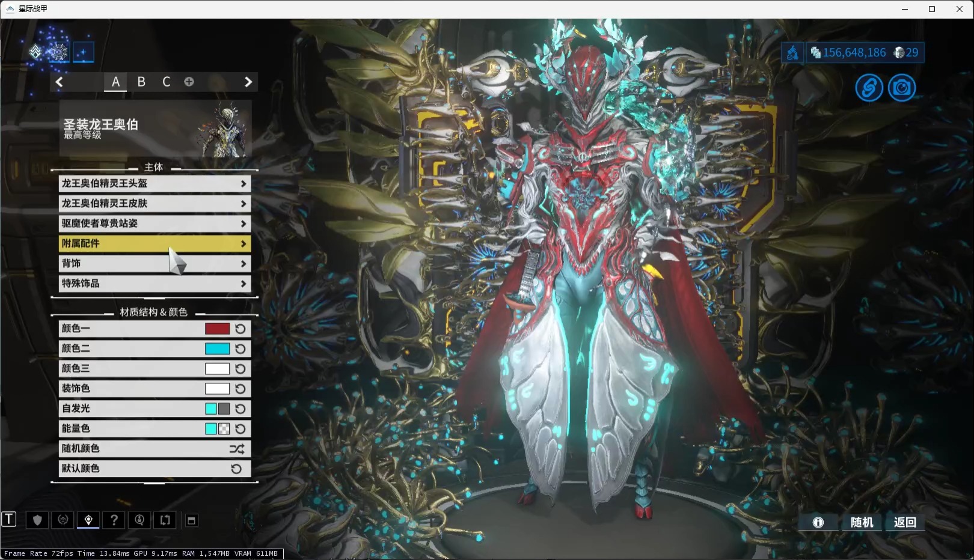Switch to appearance config B

[141, 82]
